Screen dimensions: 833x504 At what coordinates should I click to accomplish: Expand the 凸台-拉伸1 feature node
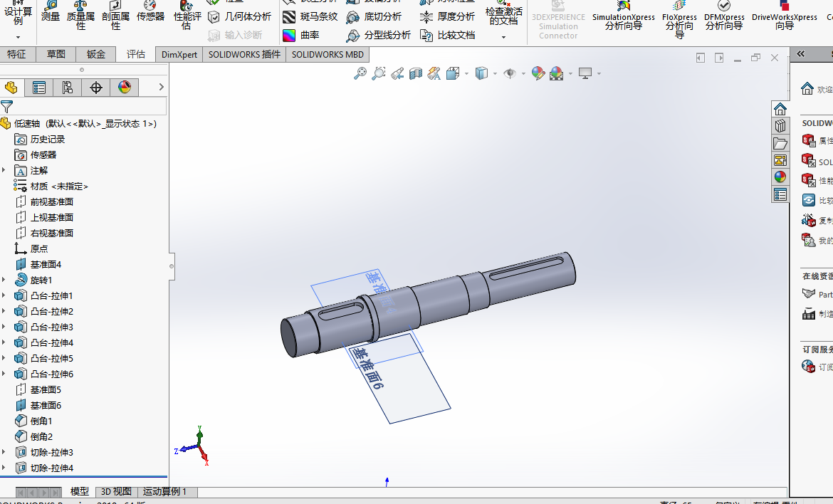tap(4, 295)
